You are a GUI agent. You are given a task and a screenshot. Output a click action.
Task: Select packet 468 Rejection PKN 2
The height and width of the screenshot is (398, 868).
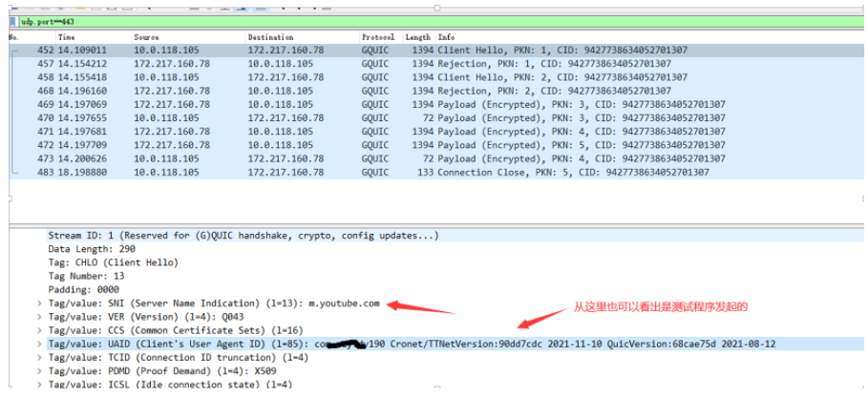click(436, 91)
